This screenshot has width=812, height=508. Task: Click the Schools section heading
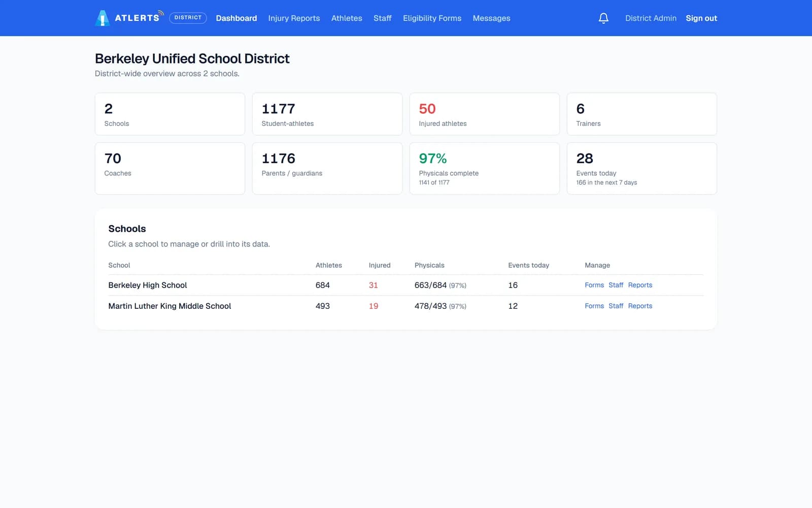[x=127, y=229]
